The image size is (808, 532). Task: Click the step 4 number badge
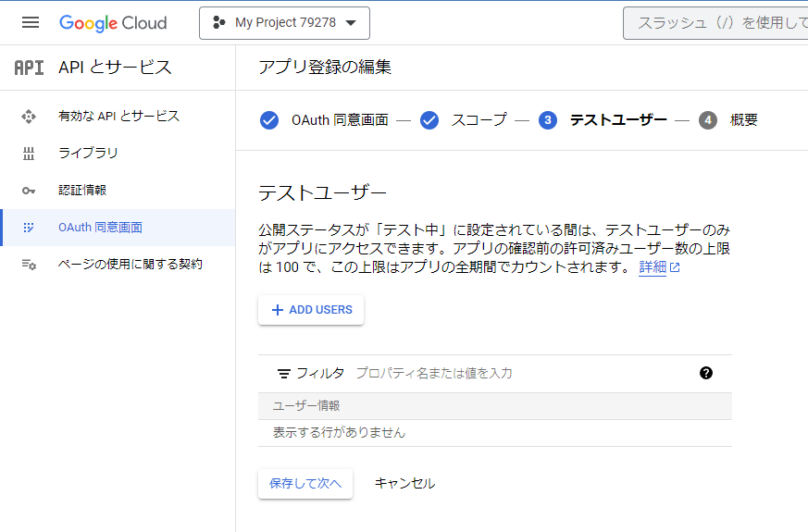pos(708,120)
